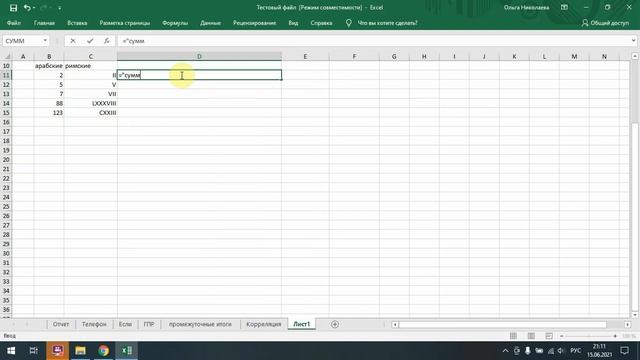Open File Explorer from the taskbar
Screen dimensions: 640x360
[x=80, y=351]
